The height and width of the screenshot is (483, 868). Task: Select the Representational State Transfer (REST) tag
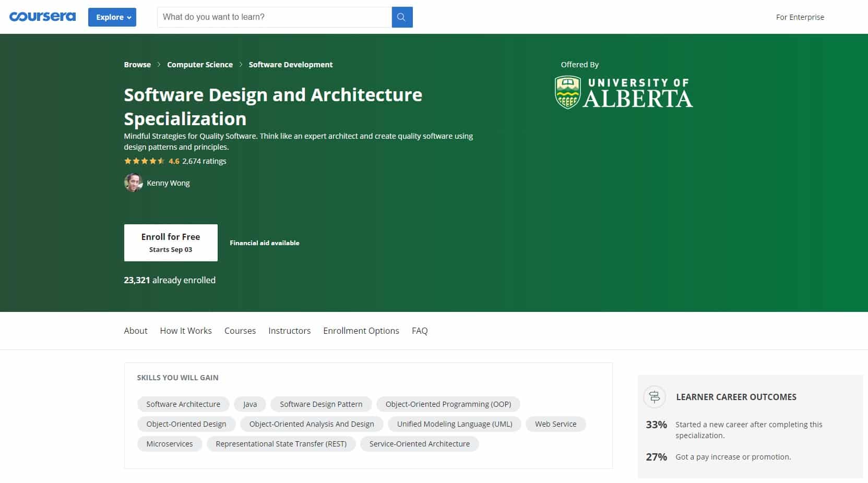281,444
